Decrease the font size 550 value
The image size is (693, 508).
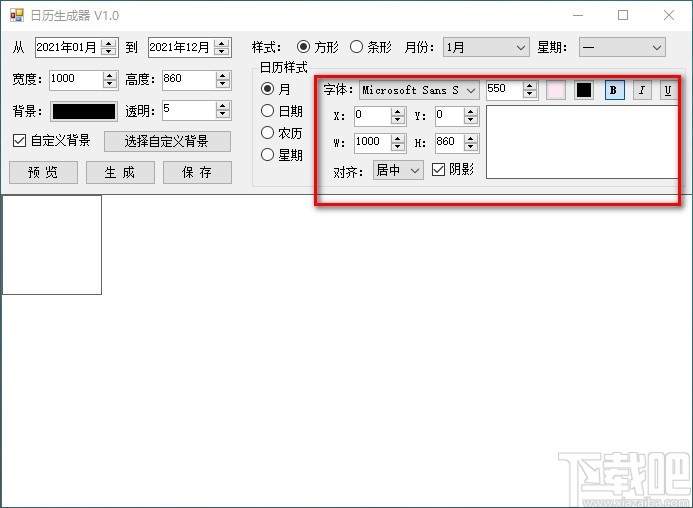(x=529, y=94)
